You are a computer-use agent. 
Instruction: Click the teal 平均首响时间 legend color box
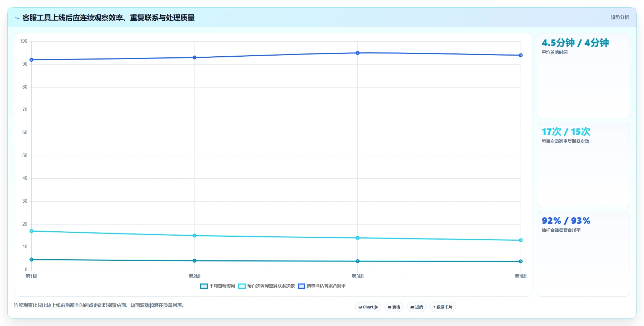204,286
